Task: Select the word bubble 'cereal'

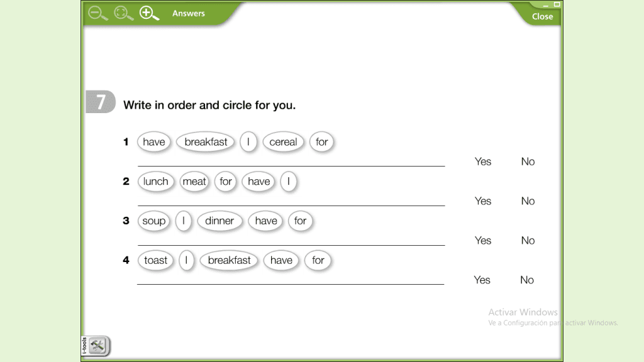Action: (x=283, y=142)
